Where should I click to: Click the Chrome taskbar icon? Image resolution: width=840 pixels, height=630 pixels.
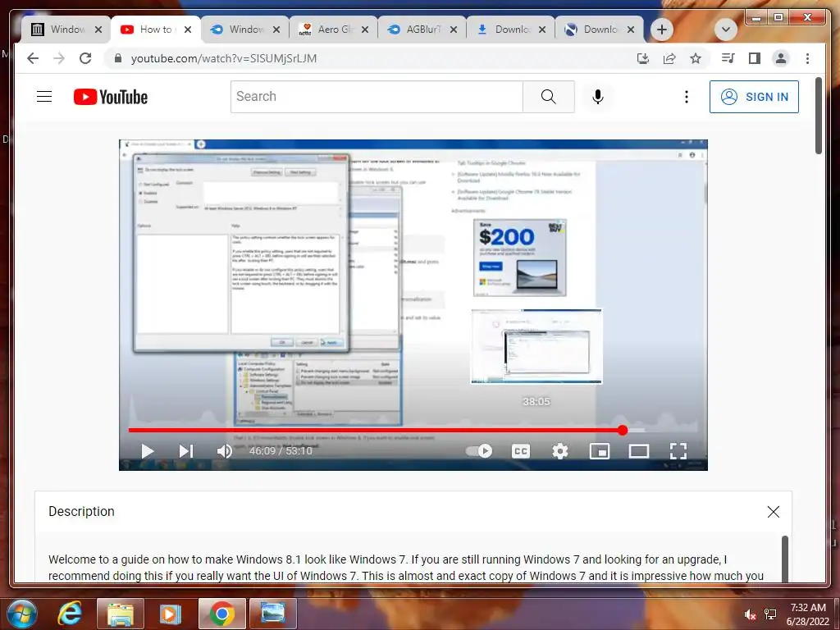click(221, 614)
